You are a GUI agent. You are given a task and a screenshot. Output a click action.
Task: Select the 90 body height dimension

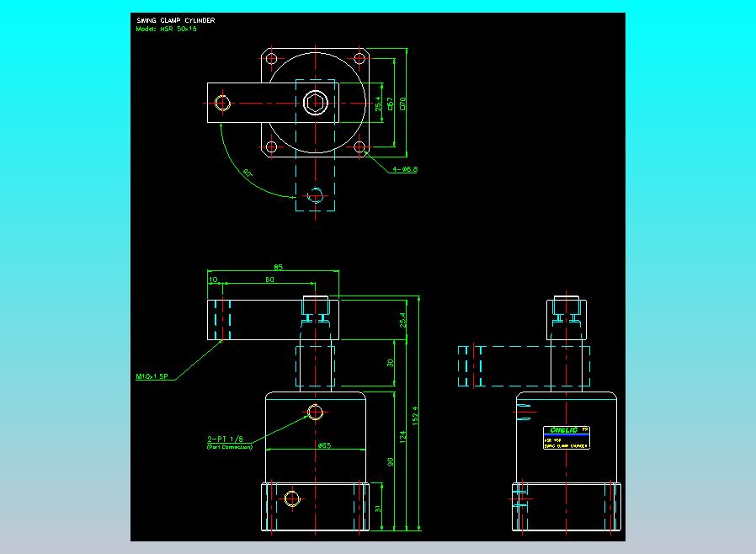[390, 461]
